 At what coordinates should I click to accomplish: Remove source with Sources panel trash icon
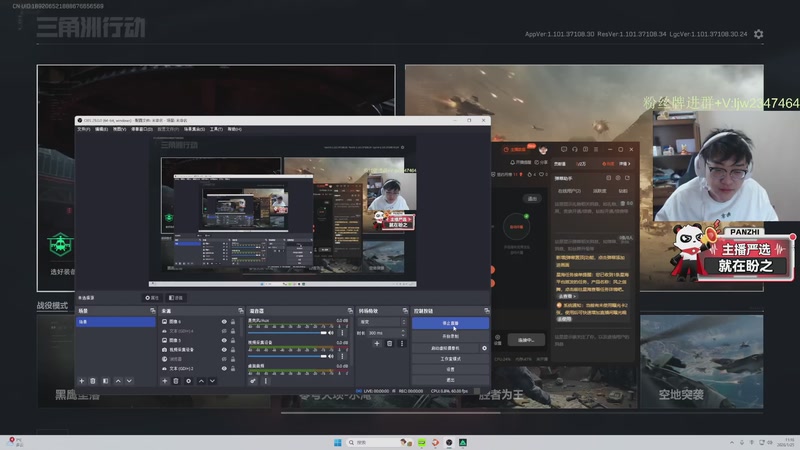click(x=176, y=381)
